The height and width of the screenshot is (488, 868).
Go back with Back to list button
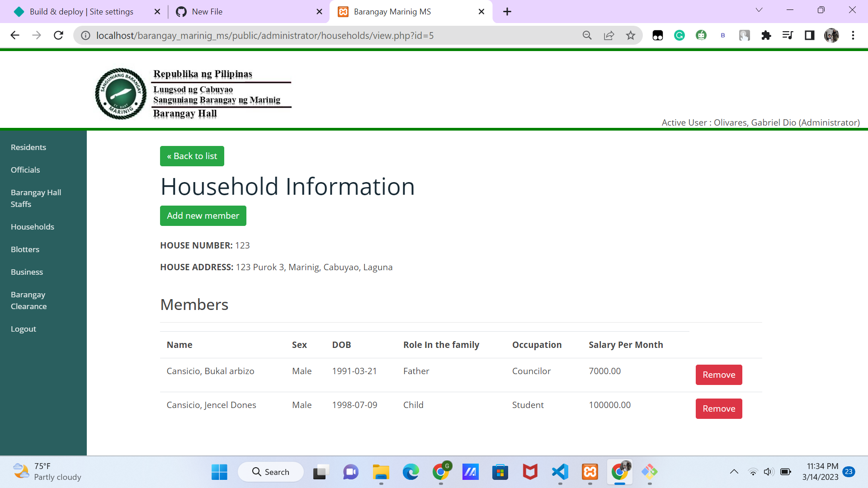pyautogui.click(x=192, y=156)
